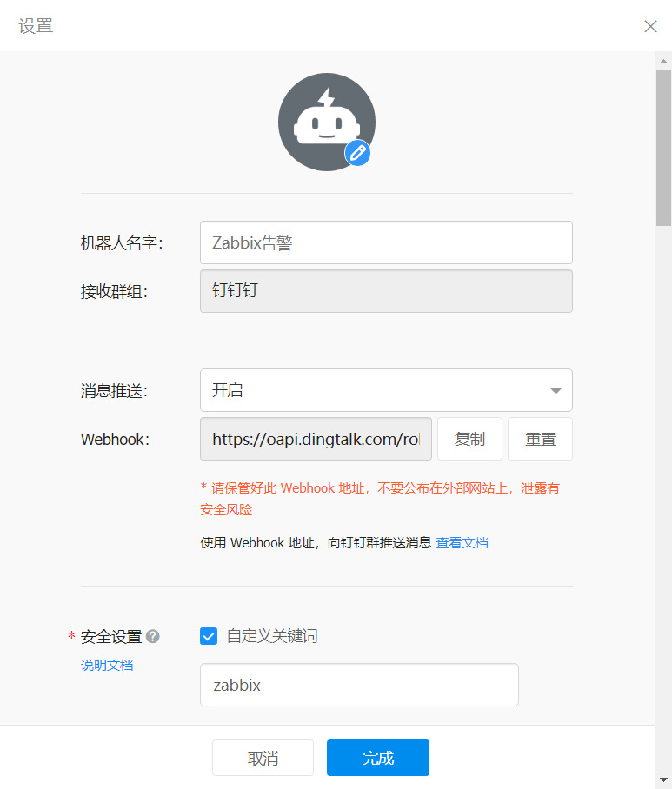Open the 查看文档 link
Screen dimensions: 672x789
(x=462, y=542)
